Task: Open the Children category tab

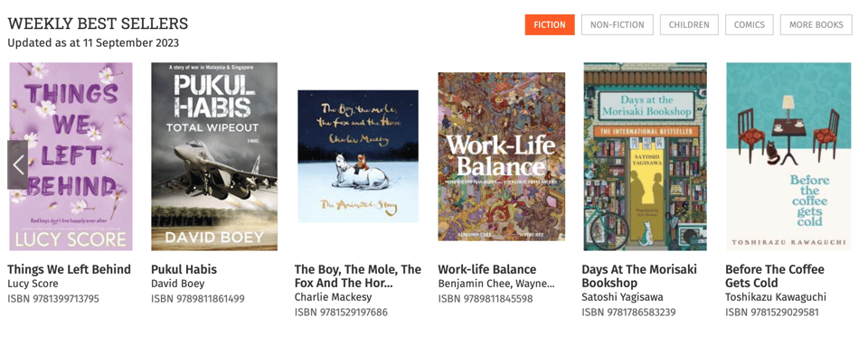Action: click(688, 25)
